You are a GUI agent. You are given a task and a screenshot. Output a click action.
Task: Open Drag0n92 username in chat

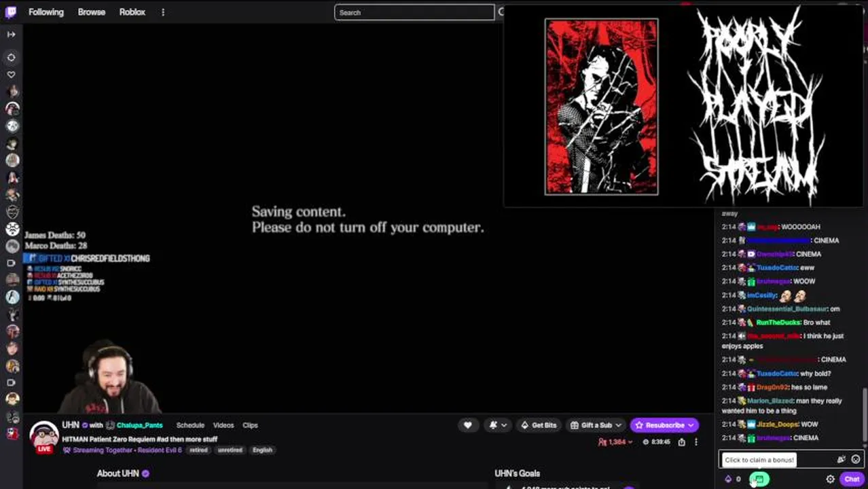coord(773,387)
